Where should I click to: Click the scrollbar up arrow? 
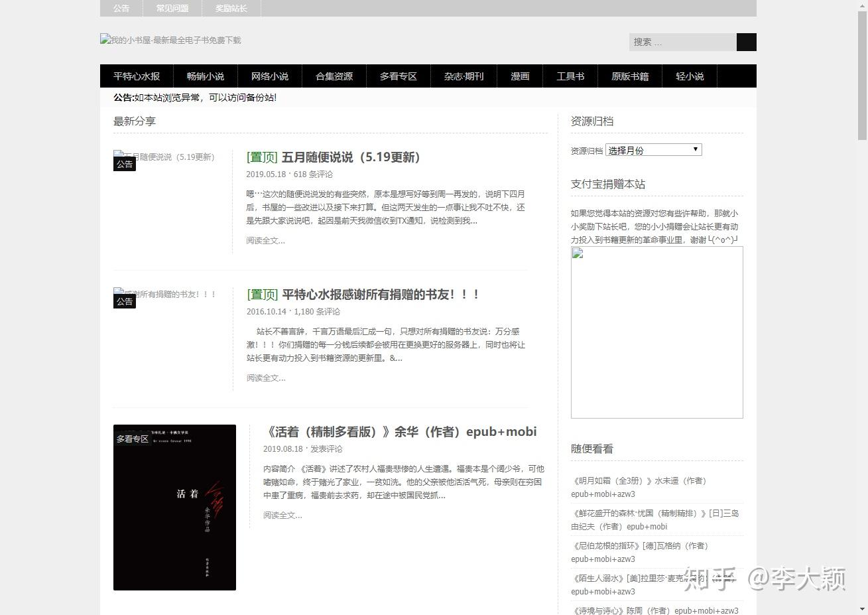(x=862, y=5)
